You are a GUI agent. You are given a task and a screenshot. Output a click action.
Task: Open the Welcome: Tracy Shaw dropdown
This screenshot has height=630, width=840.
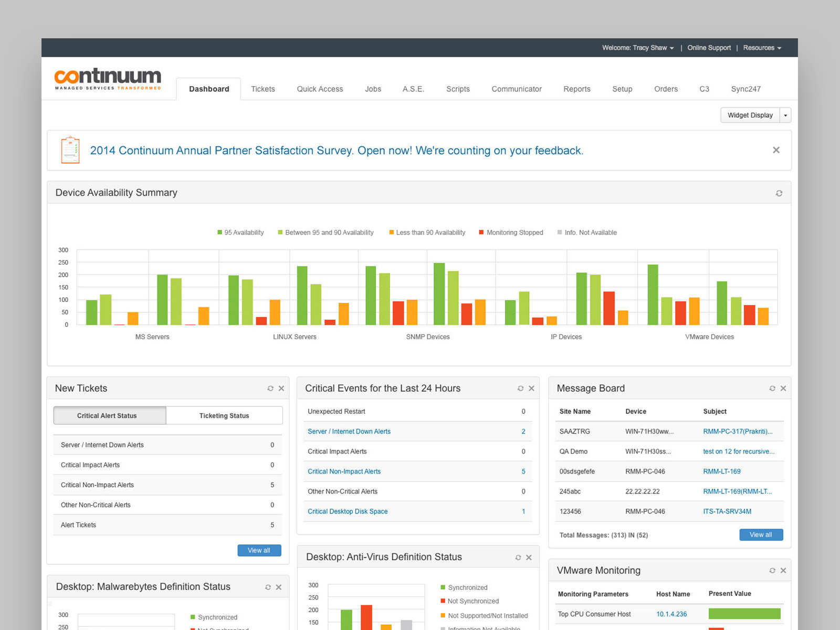(637, 47)
